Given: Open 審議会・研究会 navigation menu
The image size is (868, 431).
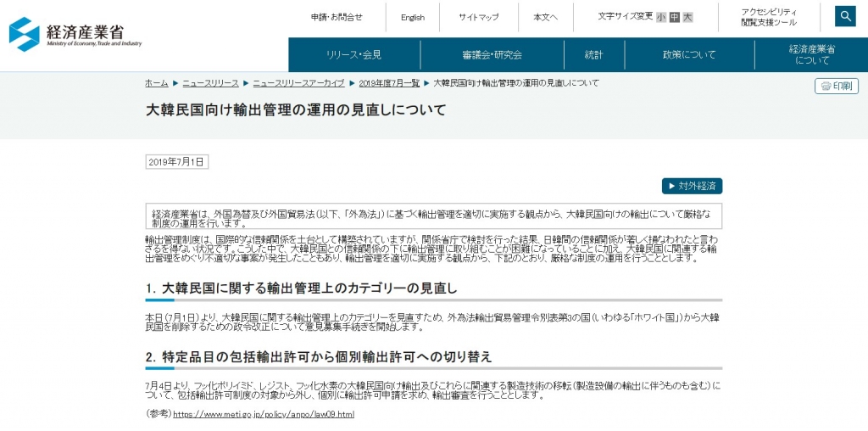Looking at the screenshot, I should click(492, 55).
